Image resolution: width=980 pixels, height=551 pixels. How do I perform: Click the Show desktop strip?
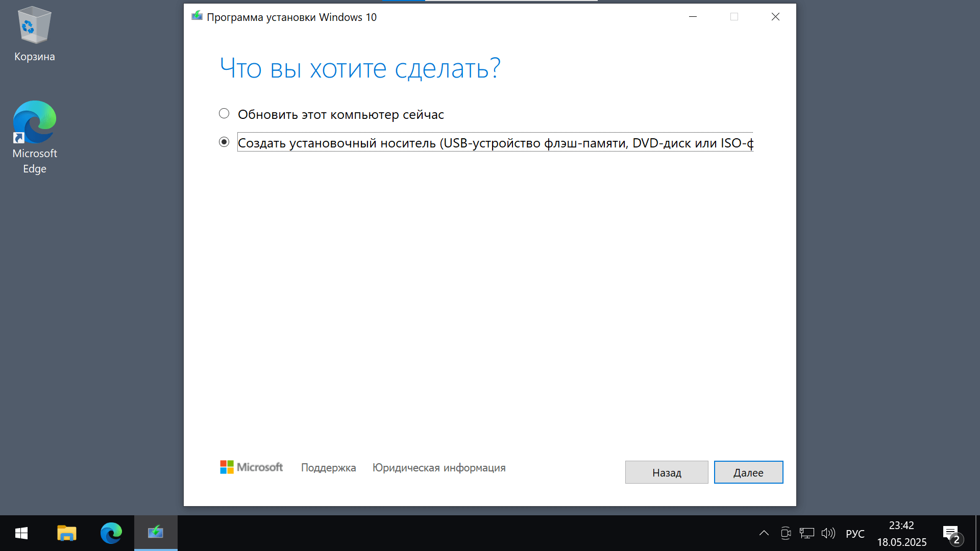977,533
